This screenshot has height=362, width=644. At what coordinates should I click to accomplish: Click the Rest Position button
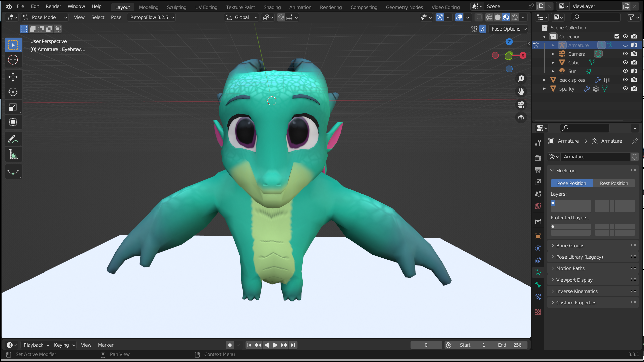(614, 183)
